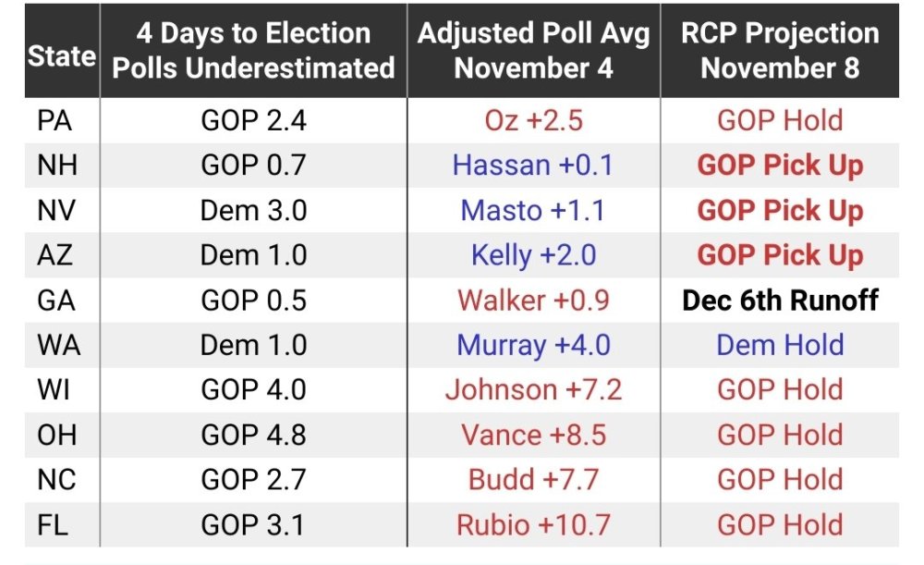924x565 pixels.
Task: Click the 'GOP 4.8' cell for OH
Action: pyautogui.click(x=253, y=435)
